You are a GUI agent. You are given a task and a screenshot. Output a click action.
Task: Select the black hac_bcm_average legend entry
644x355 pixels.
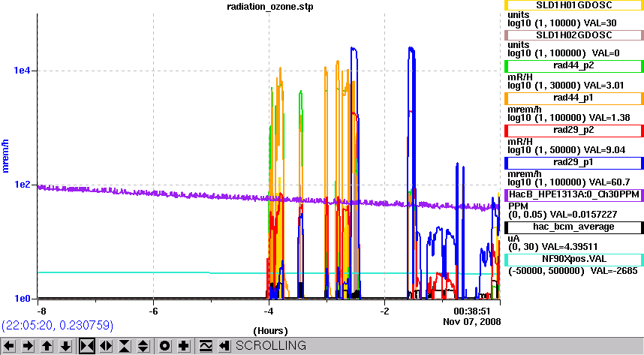pyautogui.click(x=573, y=227)
